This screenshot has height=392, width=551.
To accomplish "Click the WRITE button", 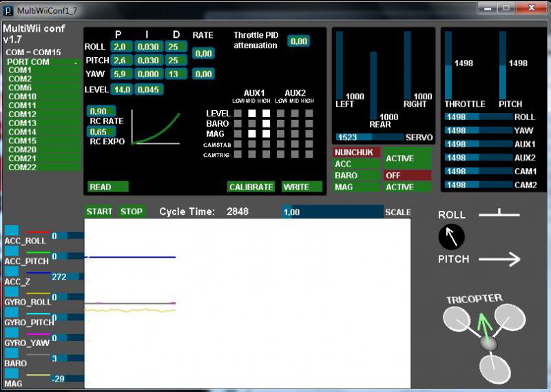I will point(302,187).
